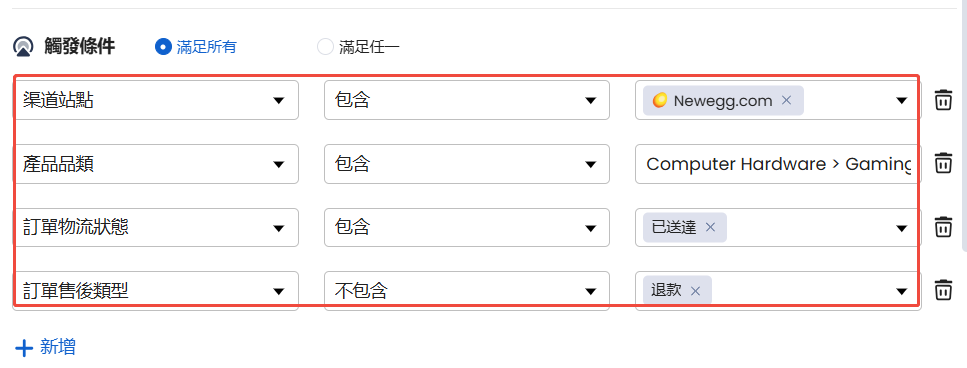Viewport: 967px width, 368px height.
Task: Remove the Newegg.com tag
Action: click(x=786, y=100)
